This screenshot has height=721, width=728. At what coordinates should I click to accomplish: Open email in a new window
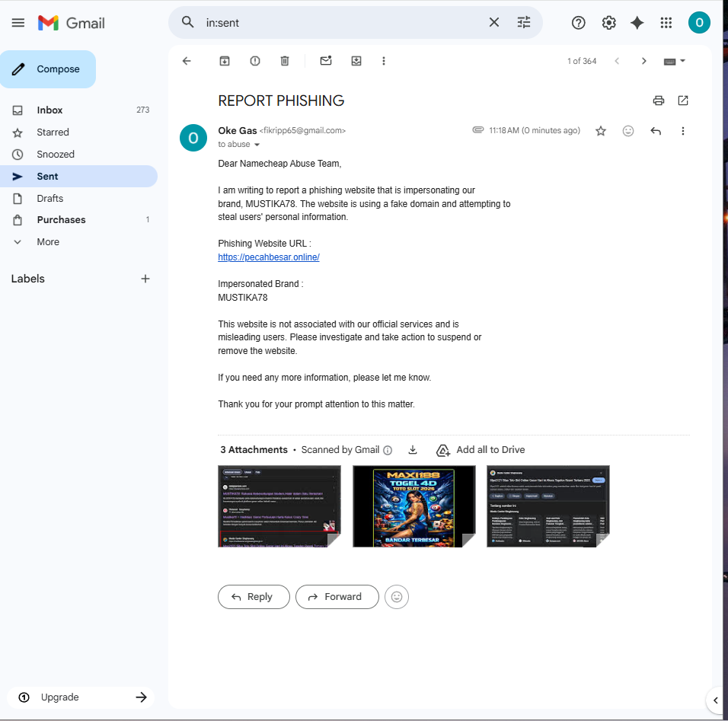tap(683, 100)
